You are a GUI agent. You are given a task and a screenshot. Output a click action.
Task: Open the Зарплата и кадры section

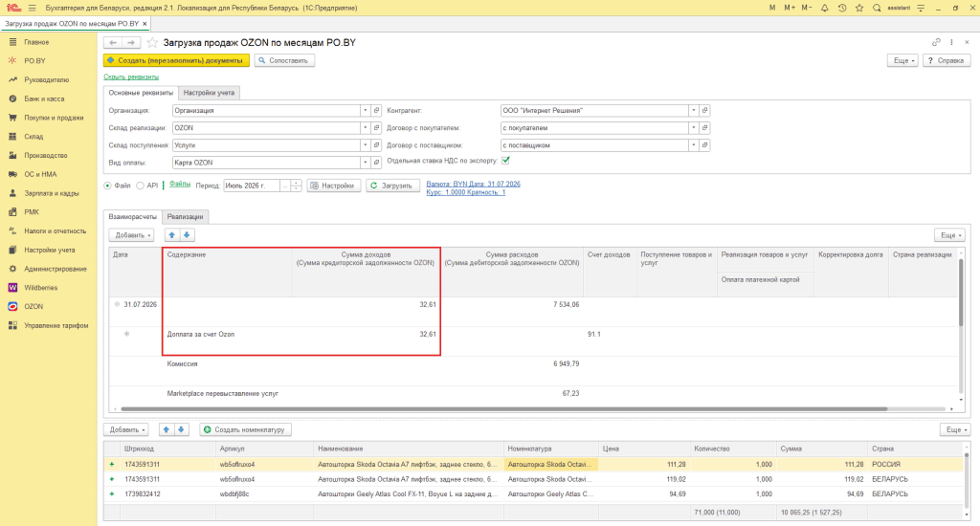[x=52, y=193]
